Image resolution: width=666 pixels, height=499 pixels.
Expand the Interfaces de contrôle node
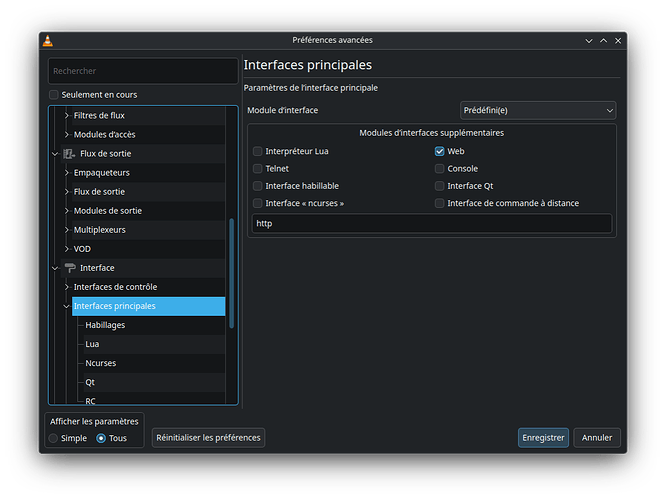click(67, 287)
